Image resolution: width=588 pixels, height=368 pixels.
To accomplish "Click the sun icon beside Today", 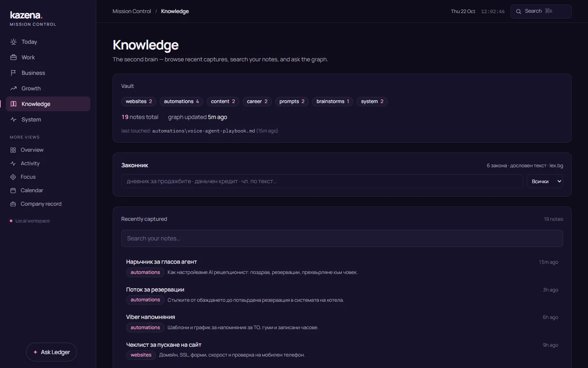I will pyautogui.click(x=13, y=42).
